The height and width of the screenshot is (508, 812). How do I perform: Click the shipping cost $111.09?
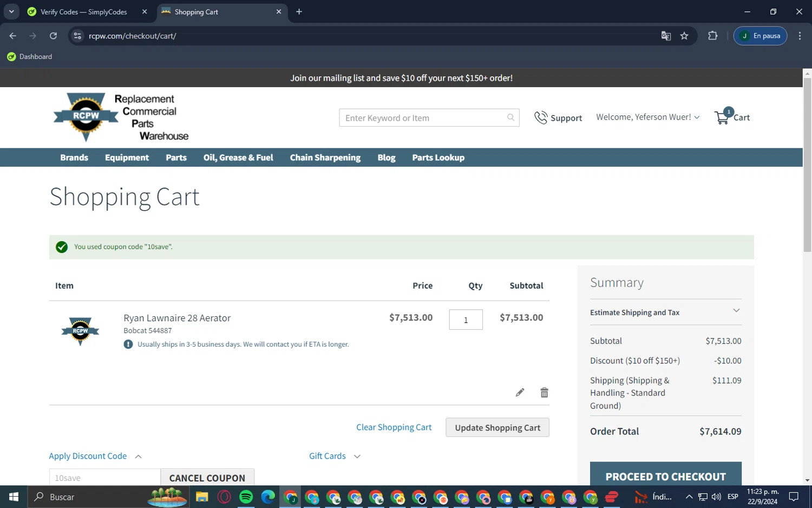click(726, 381)
